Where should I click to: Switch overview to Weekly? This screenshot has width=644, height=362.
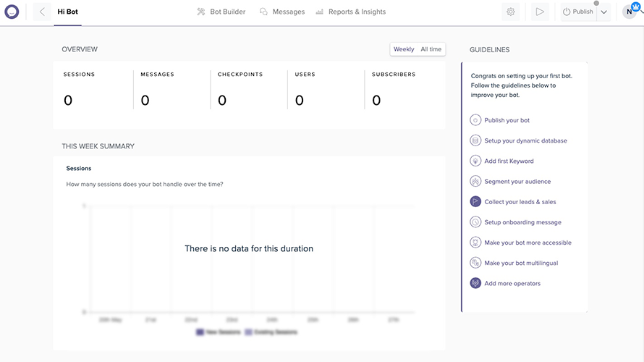[404, 49]
